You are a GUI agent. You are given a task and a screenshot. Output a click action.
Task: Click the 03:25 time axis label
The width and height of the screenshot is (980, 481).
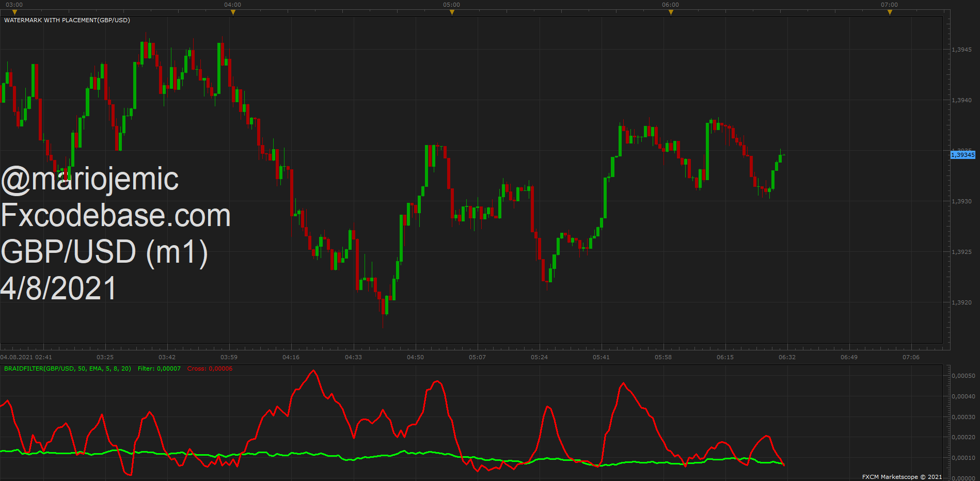[105, 357]
